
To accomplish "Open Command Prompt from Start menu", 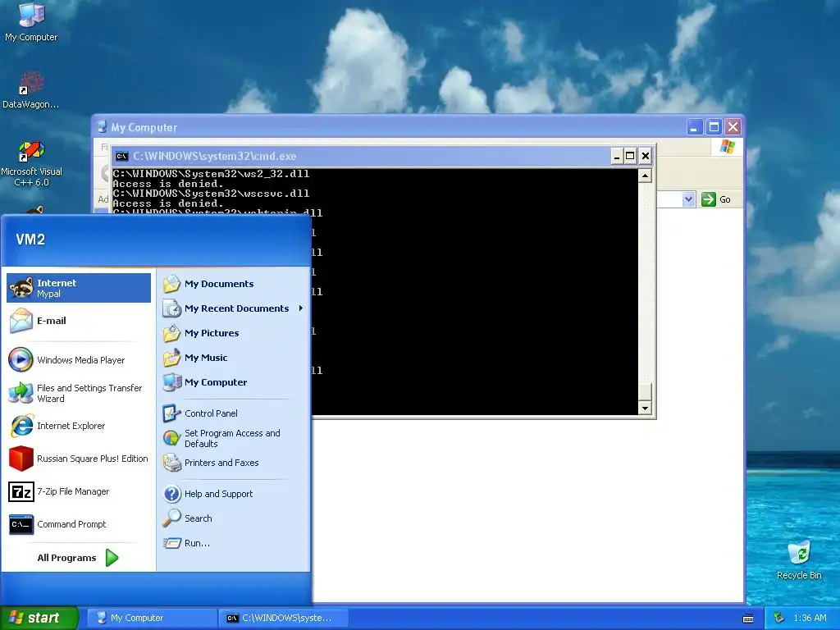I will 79,524.
